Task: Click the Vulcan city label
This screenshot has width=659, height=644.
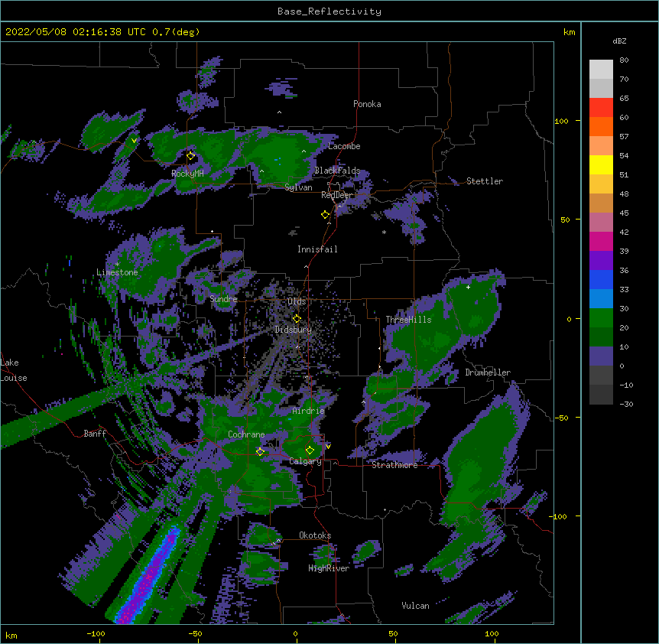Action: pyautogui.click(x=415, y=606)
